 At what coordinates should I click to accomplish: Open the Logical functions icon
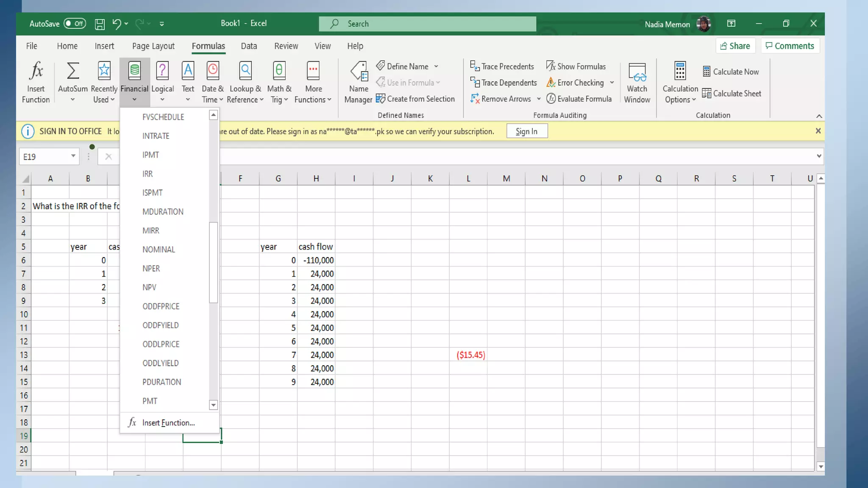[162, 71]
